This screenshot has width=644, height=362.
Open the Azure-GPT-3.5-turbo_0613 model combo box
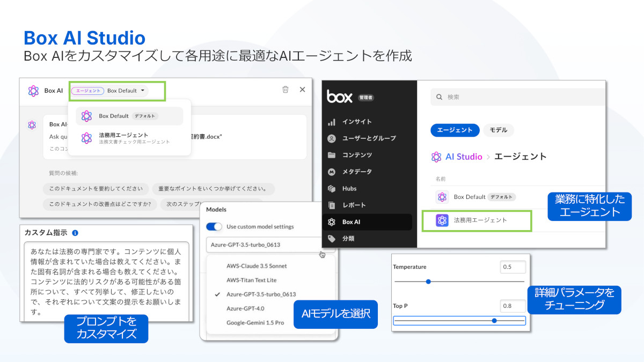pyautogui.click(x=270, y=245)
